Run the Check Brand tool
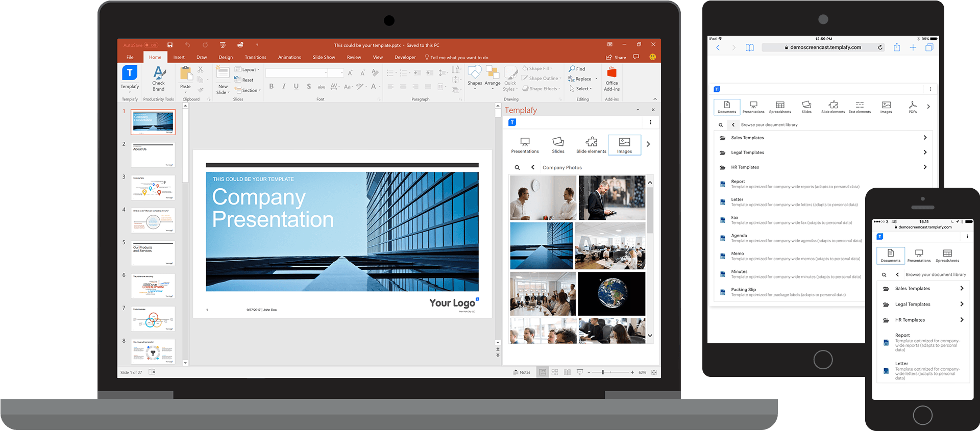980x431 pixels. point(158,79)
